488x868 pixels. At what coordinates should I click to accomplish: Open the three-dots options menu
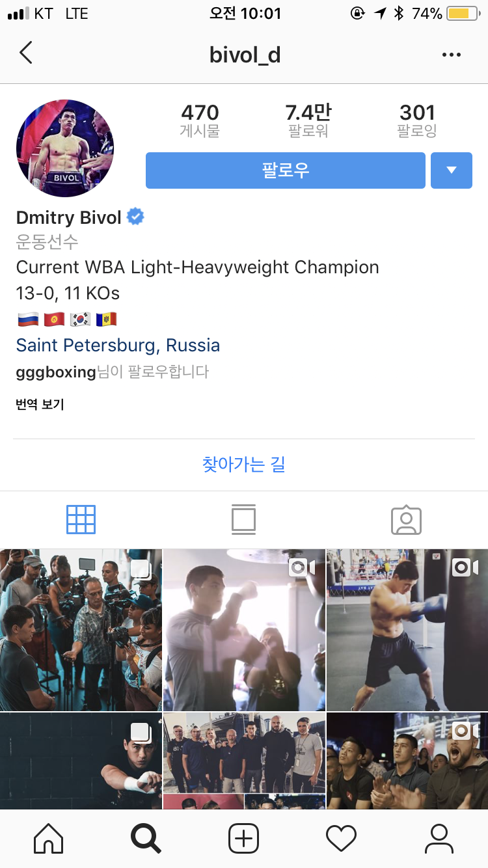pyautogui.click(x=452, y=55)
